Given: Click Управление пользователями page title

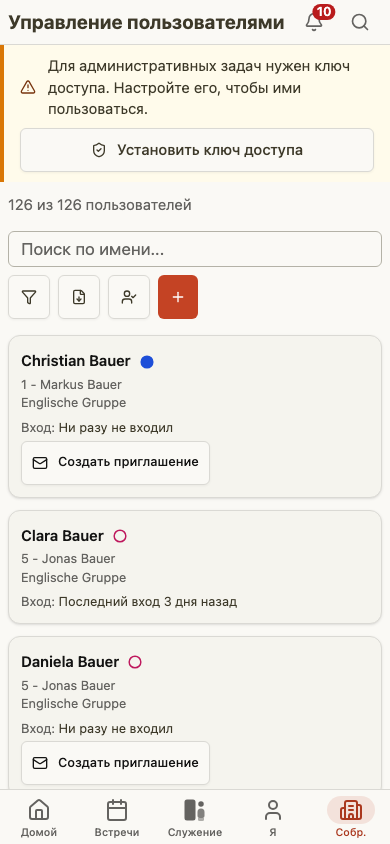Looking at the screenshot, I should (x=146, y=23).
